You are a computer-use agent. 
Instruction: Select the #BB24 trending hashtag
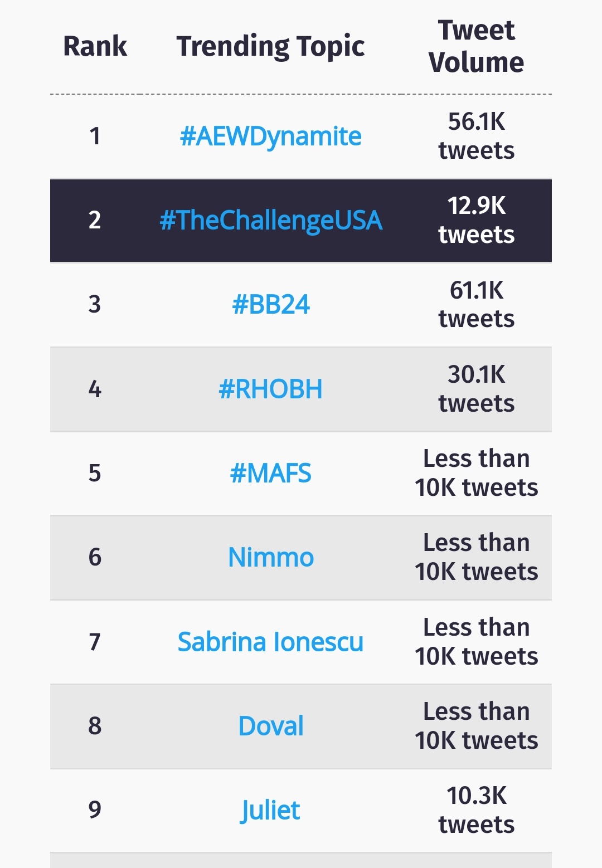coord(270,305)
